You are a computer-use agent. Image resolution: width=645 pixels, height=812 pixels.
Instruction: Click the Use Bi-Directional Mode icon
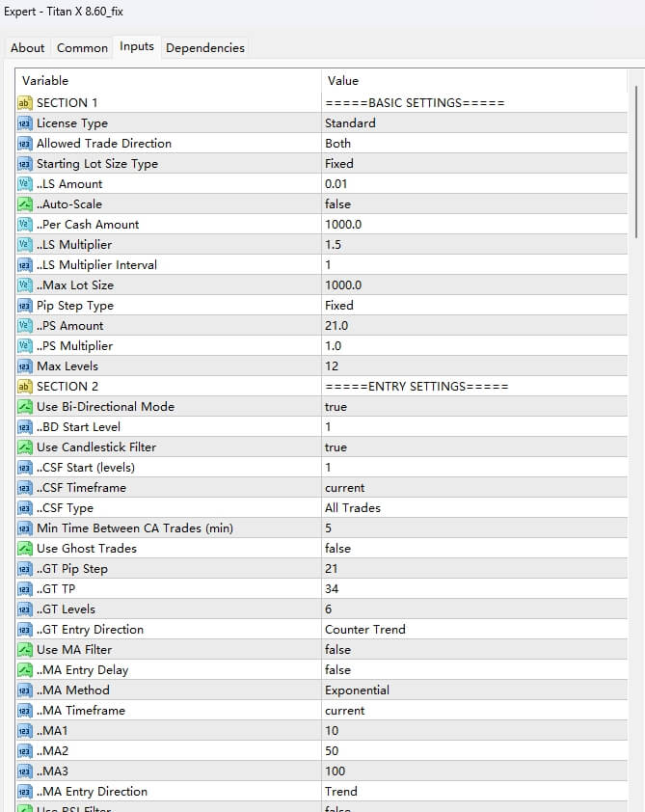click(24, 407)
